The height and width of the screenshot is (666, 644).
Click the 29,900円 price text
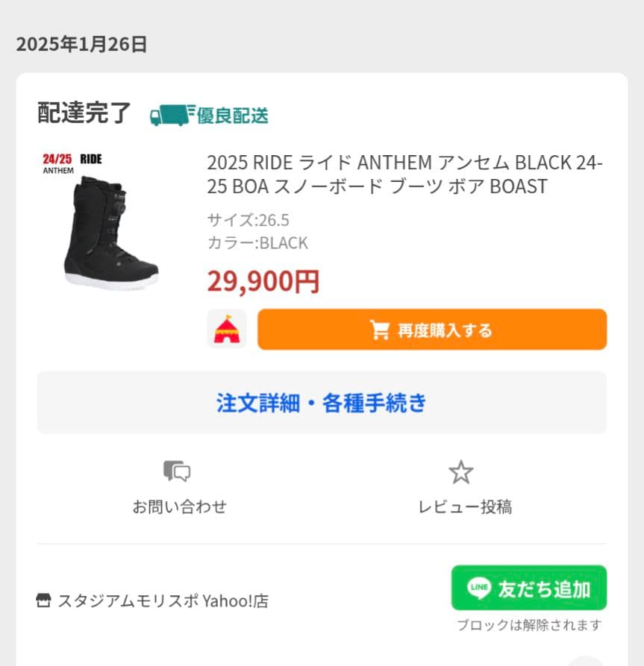263,281
